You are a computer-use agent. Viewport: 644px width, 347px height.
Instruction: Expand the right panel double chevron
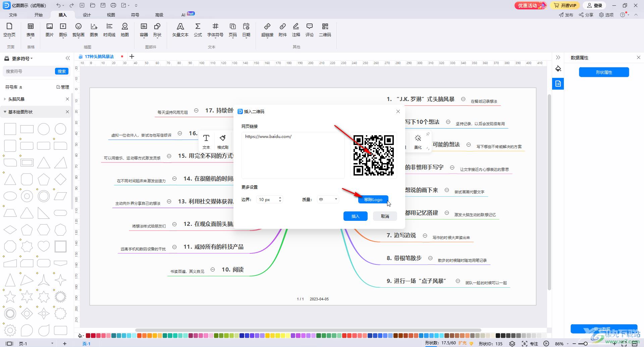pyautogui.click(x=558, y=57)
